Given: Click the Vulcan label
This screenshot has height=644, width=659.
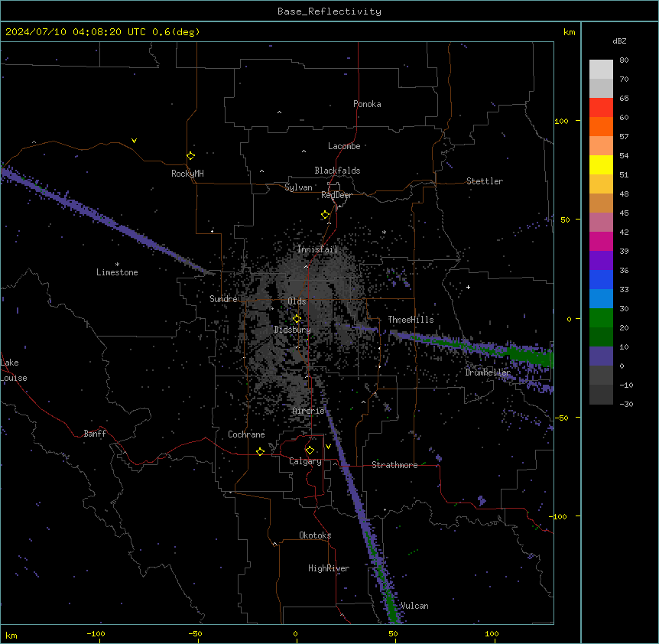Looking at the screenshot, I should tap(414, 606).
